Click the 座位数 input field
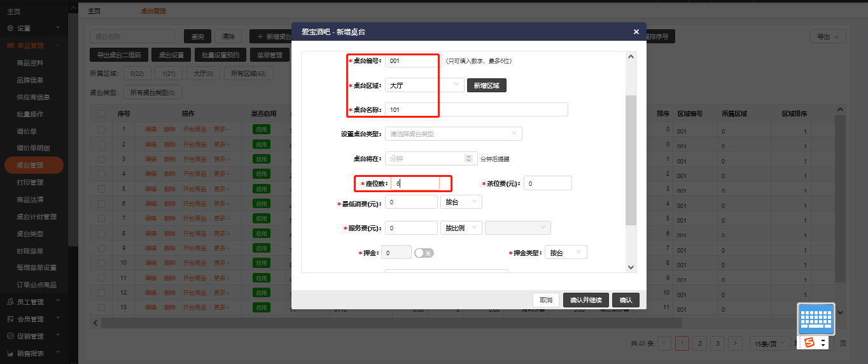Image resolution: width=868 pixels, height=364 pixels. 415,183
